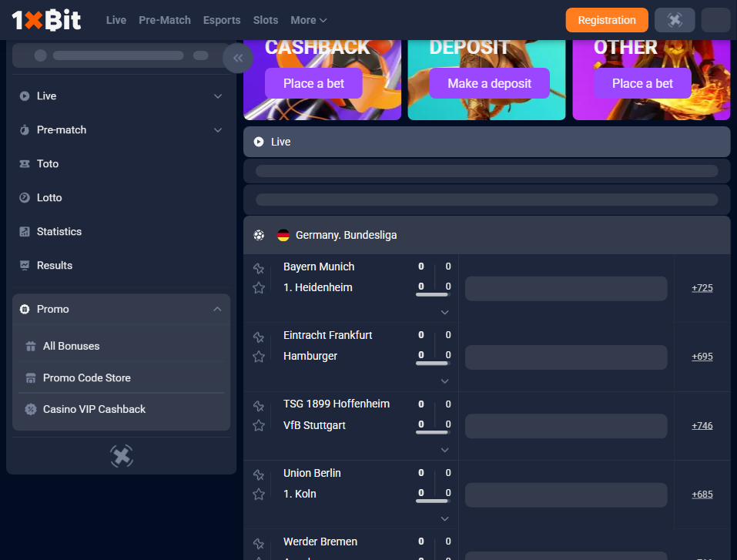The width and height of the screenshot is (737, 560).
Task: Open +725 markets for Bayern Munich match
Action: pyautogui.click(x=702, y=288)
